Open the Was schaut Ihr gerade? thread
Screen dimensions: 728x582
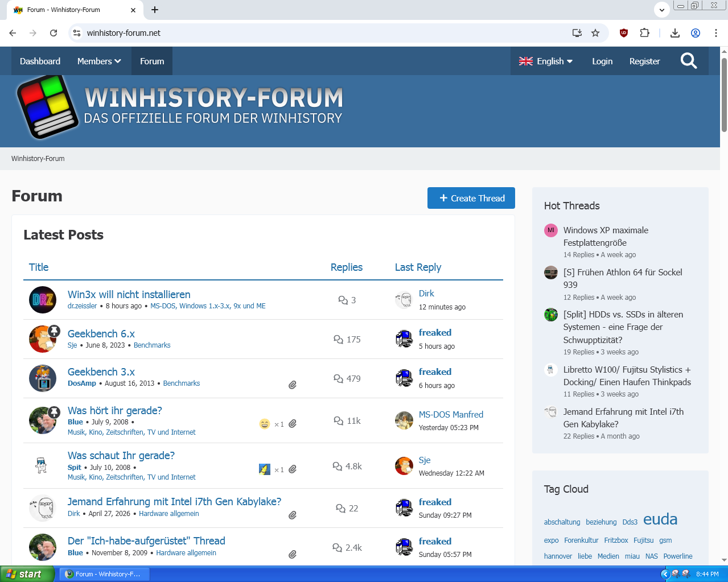pos(121,455)
